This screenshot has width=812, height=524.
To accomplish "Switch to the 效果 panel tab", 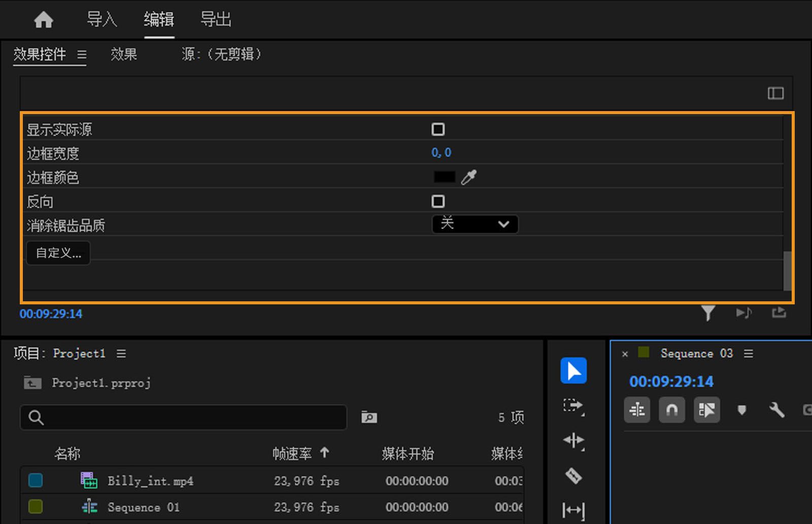I will [124, 54].
